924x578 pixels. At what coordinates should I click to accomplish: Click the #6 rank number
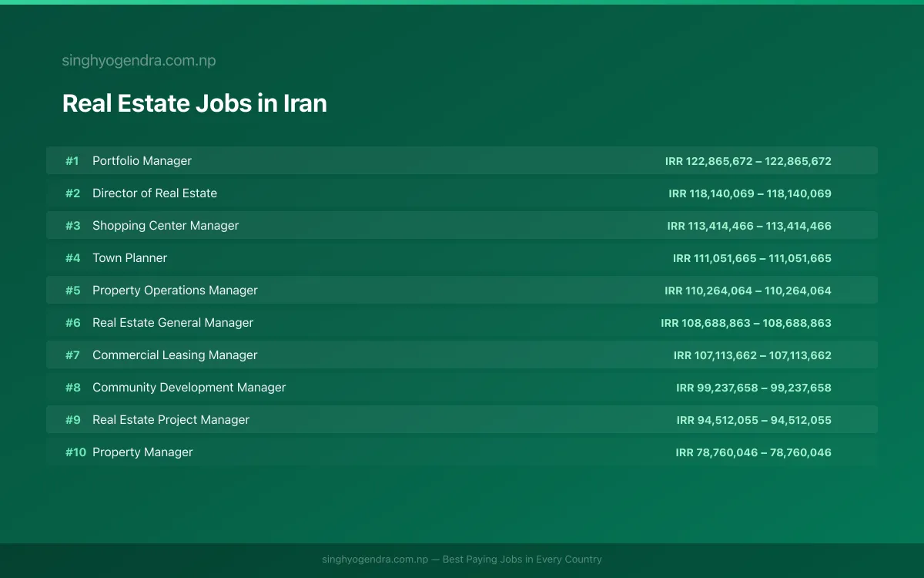pos(72,323)
